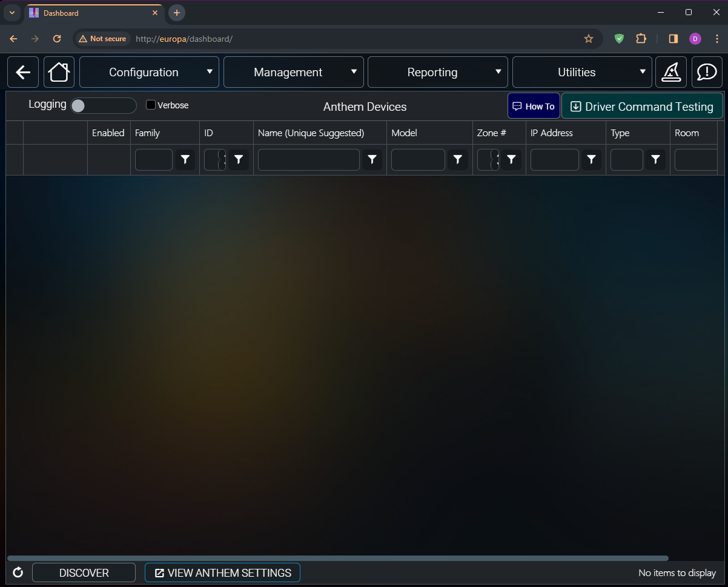Screen dimensions: 728x587
Task: Click VIEW ANTHEM SETTINGS button
Action: [222, 572]
